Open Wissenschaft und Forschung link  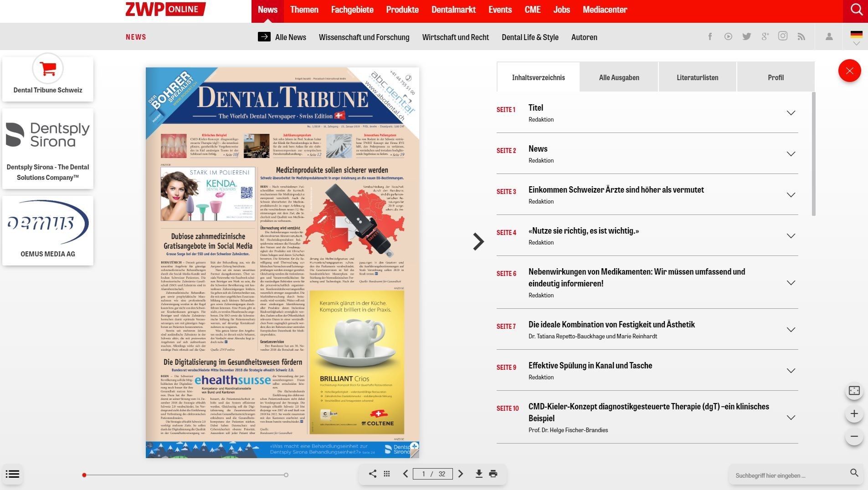pos(364,37)
